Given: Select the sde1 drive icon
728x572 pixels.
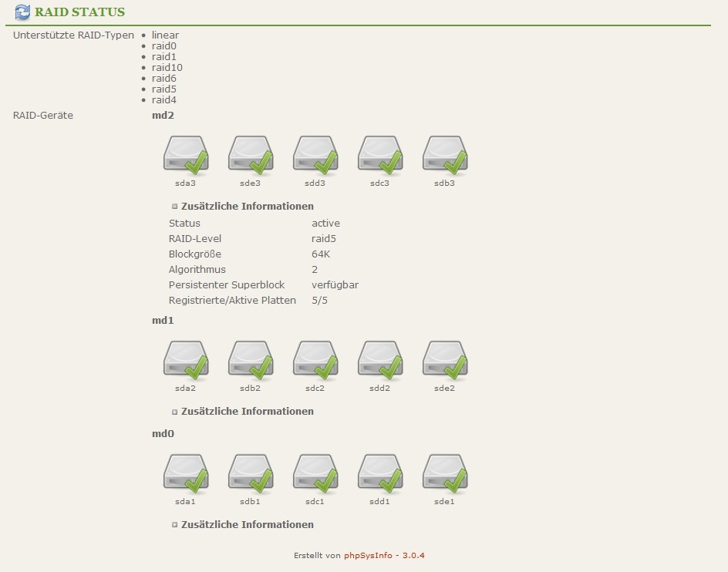Looking at the screenshot, I should tap(445, 473).
